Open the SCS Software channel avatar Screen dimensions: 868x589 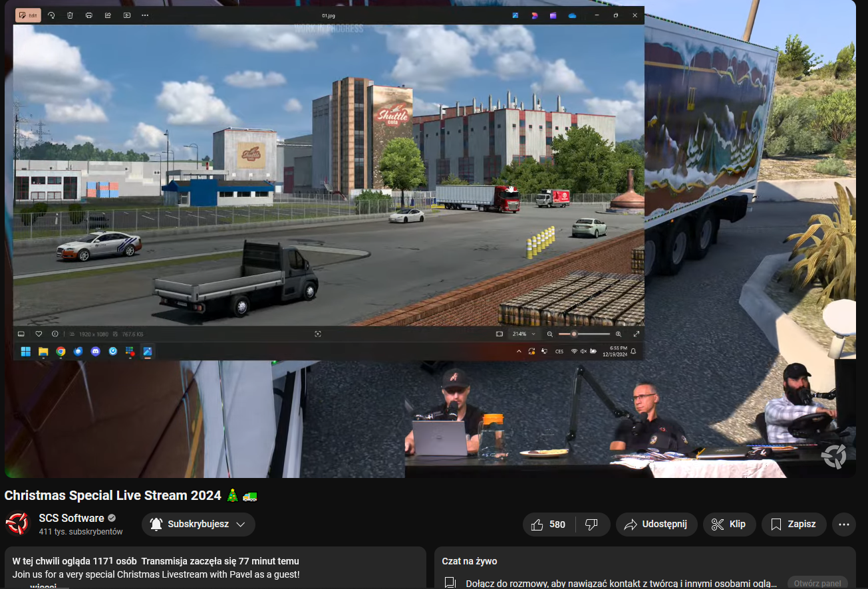pos(17,524)
